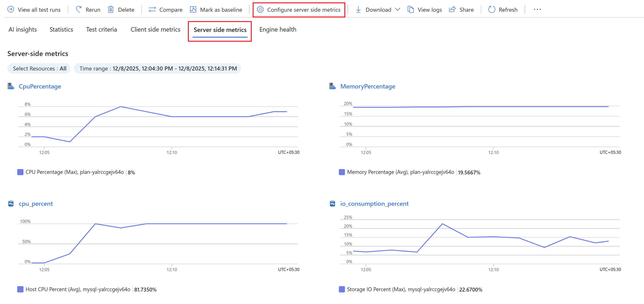This screenshot has width=644, height=304.
Task: Click the Share arrow icon
Action: pyautogui.click(x=452, y=10)
